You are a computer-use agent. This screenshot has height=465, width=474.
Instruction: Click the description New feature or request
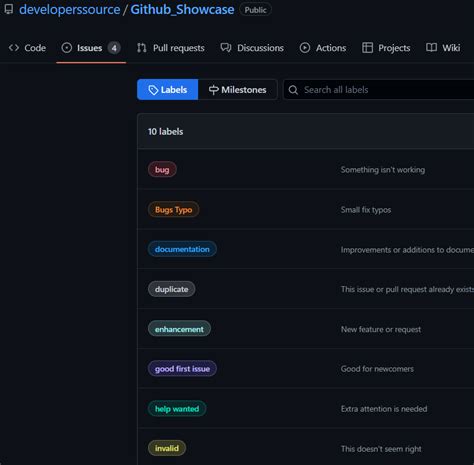(381, 329)
